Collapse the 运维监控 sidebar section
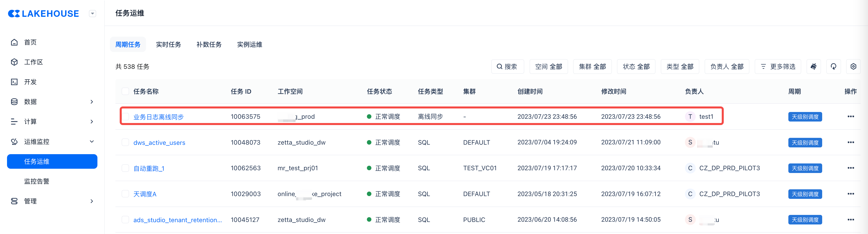 92,142
